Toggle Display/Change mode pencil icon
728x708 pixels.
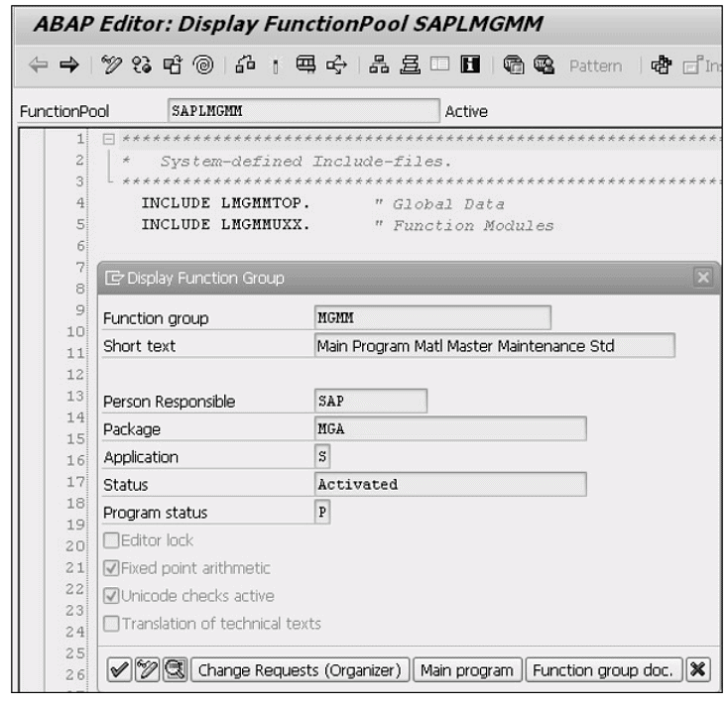coord(111,65)
